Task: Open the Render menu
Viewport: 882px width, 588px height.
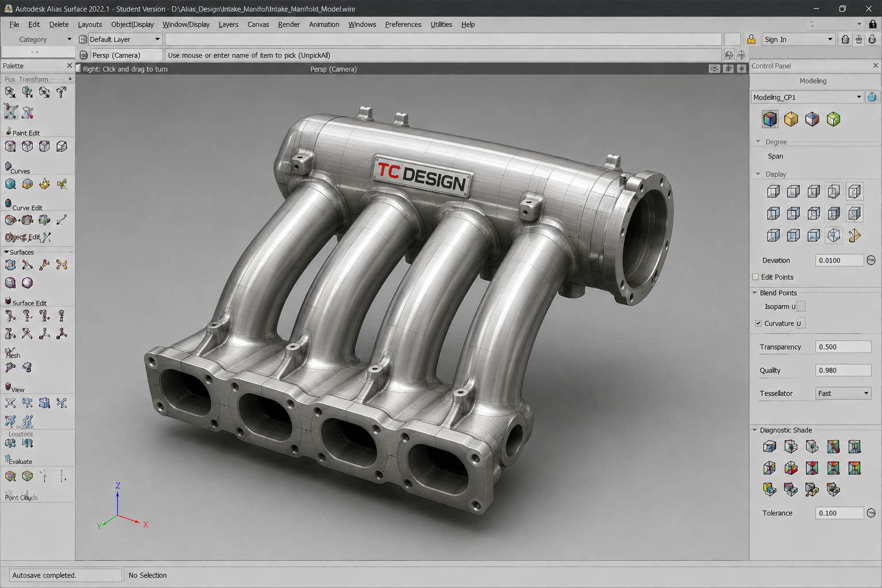Action: point(289,24)
